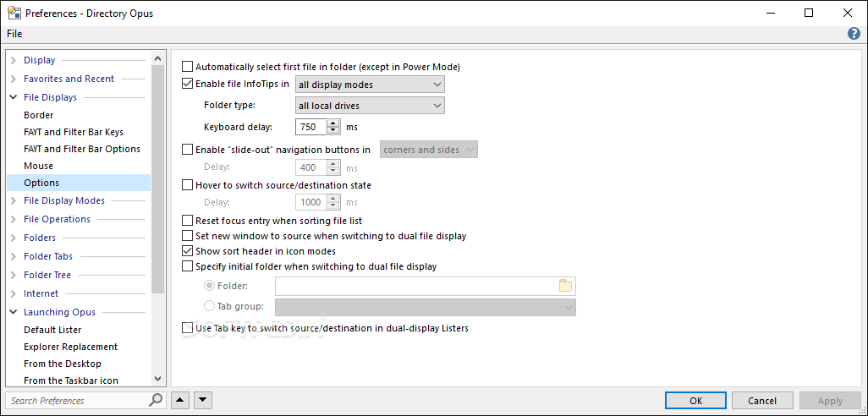The width and height of the screenshot is (868, 416).
Task: Click the category tree scrollbar up arrow
Action: pyautogui.click(x=157, y=57)
